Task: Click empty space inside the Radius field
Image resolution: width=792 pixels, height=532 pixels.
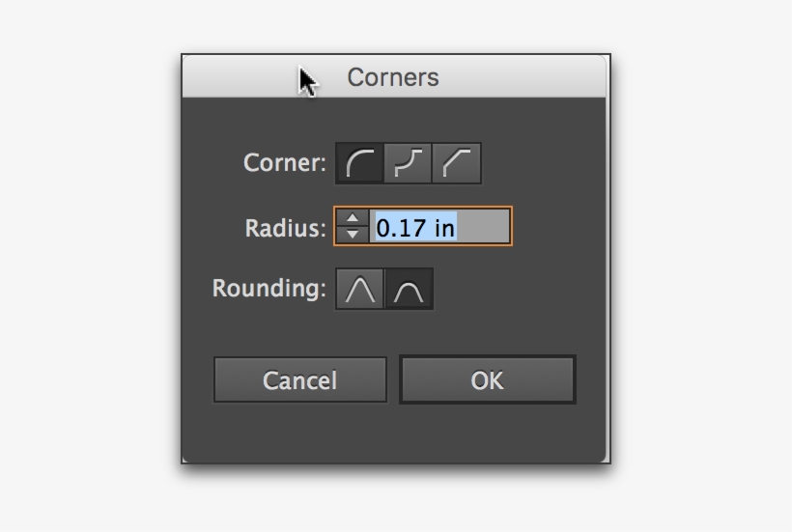Action: coord(483,228)
